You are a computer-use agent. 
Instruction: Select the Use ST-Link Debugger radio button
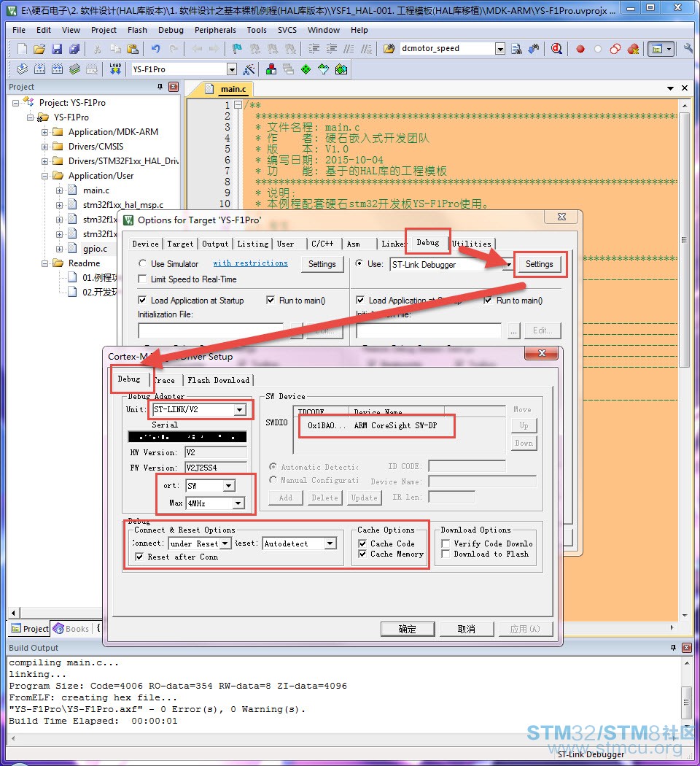[x=359, y=263]
